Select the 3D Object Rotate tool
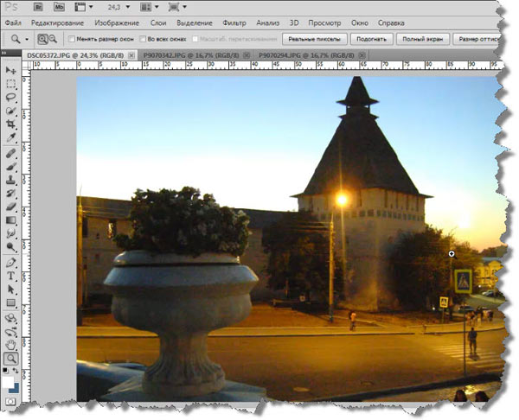The image size is (519, 420). click(x=11, y=319)
